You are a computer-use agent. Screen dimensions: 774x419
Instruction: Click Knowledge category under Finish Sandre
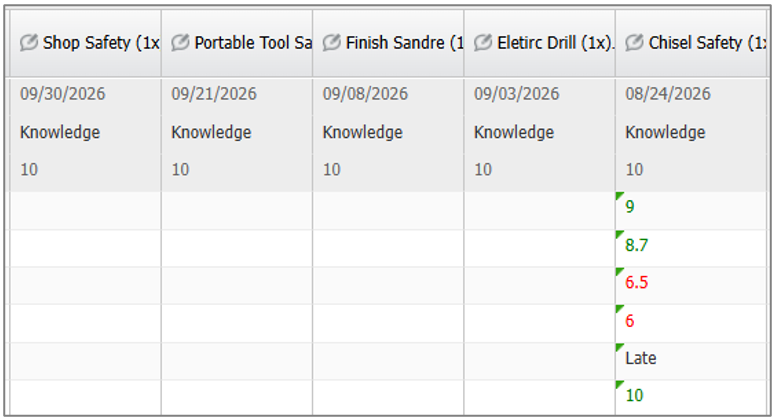[363, 132]
